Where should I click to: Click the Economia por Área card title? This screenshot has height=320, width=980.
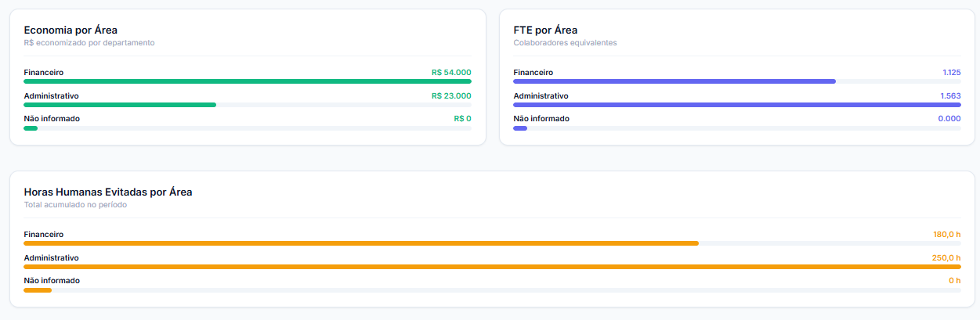71,30
